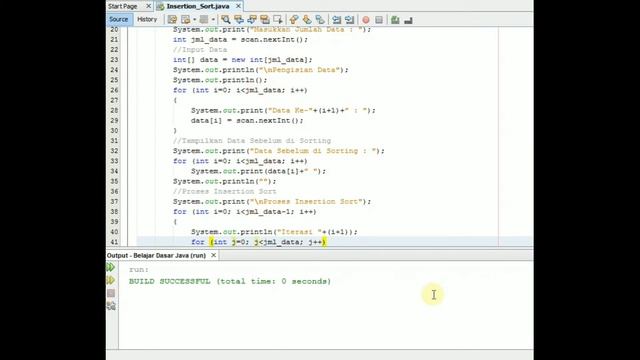The height and width of the screenshot is (360, 640).
Task: Click the Output settings icon below Stop
Action: (111, 306)
